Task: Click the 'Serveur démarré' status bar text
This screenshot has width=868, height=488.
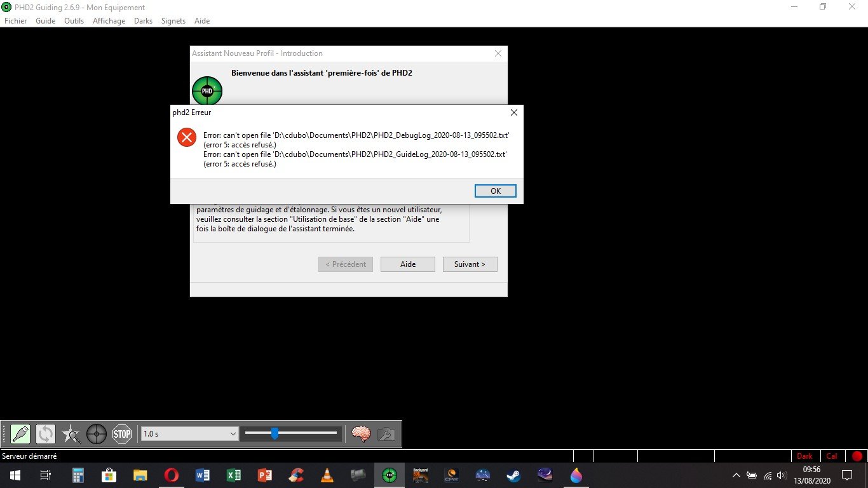Action: click(29, 456)
